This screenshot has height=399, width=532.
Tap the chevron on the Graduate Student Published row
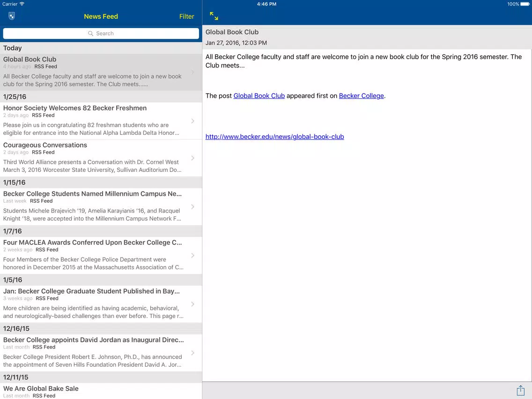click(x=193, y=304)
